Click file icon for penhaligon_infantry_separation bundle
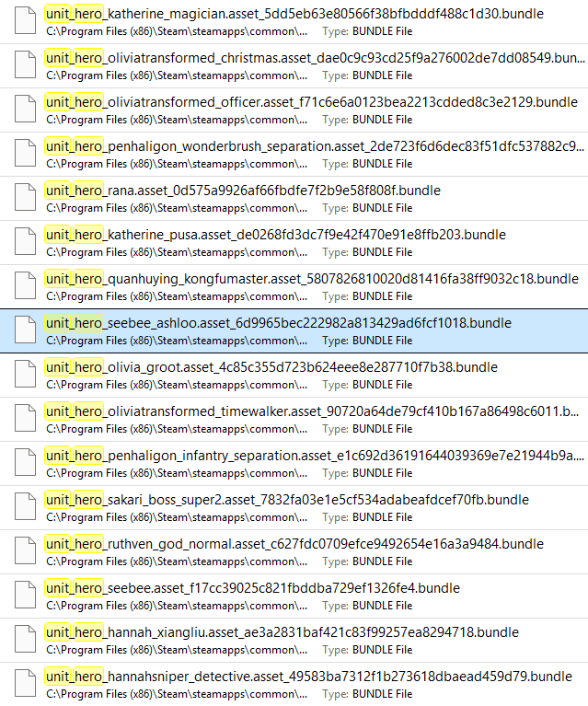This screenshot has width=588, height=706. pos(25,462)
